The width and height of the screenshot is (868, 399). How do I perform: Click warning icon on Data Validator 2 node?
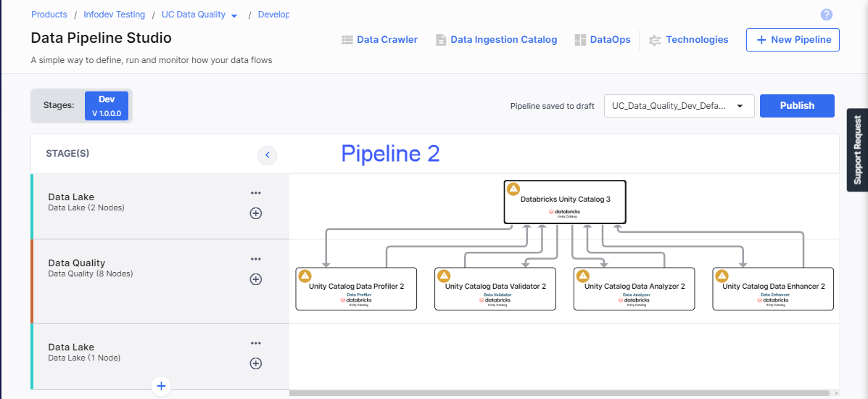pyautogui.click(x=443, y=276)
